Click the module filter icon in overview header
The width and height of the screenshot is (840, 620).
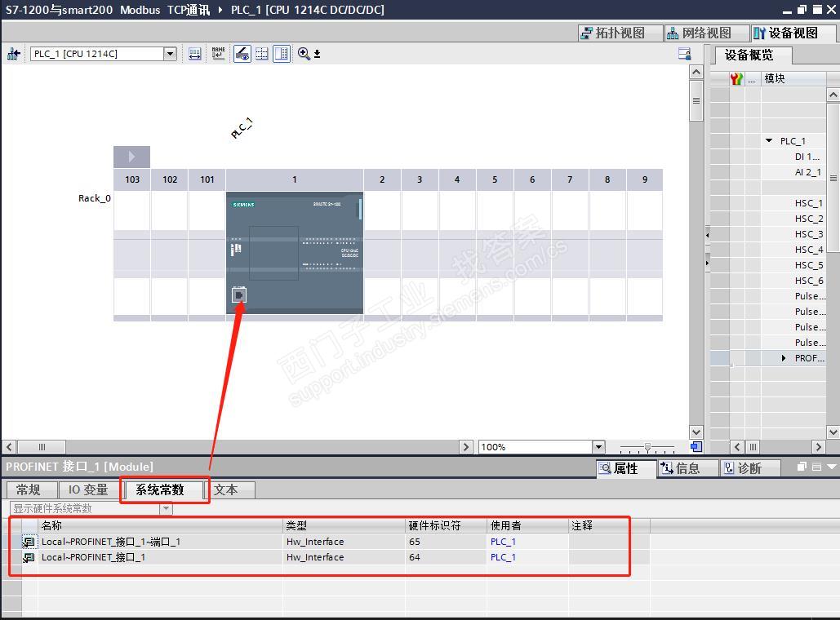[x=736, y=78]
